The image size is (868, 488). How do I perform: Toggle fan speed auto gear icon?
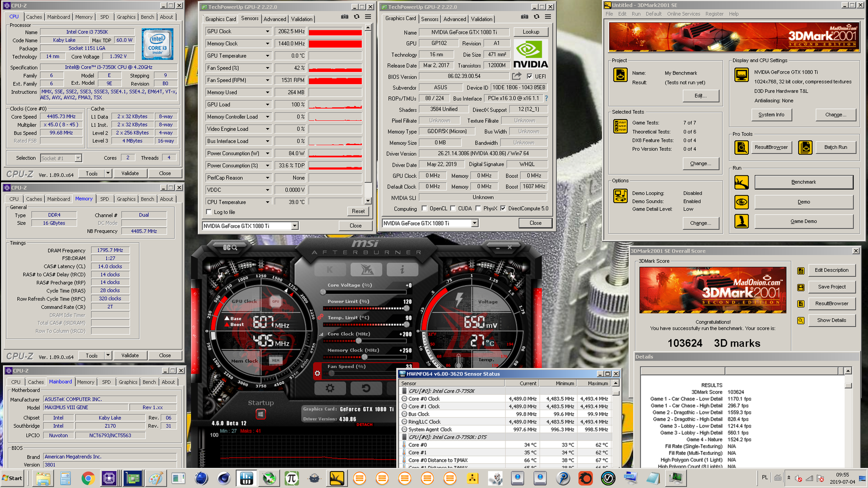pos(317,374)
